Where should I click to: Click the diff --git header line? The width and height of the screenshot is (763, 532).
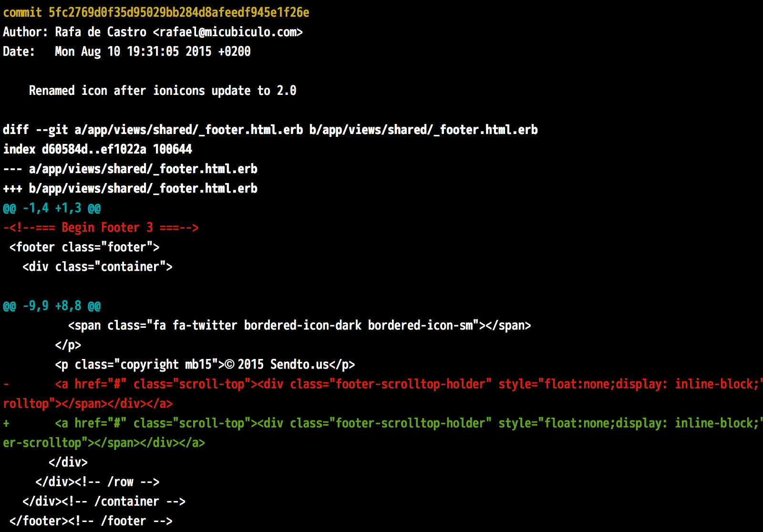tap(270, 130)
